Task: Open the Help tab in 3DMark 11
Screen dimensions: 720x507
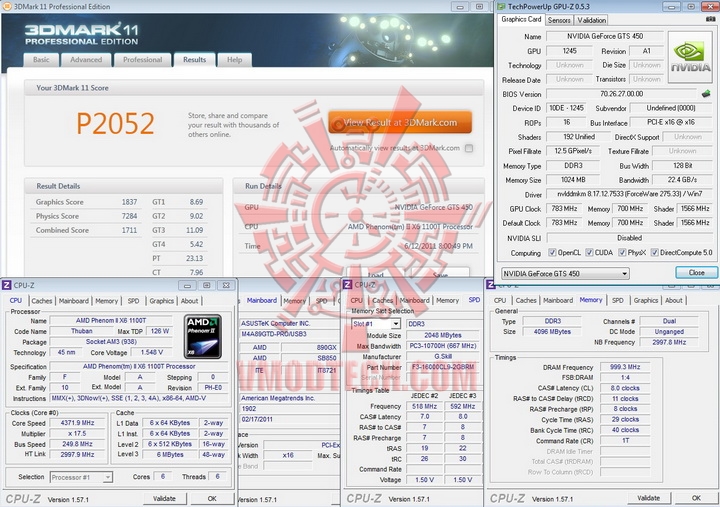Action: coord(235,60)
